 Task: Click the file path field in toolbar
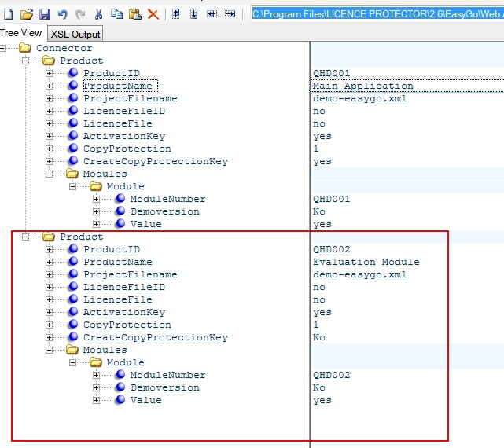click(377, 13)
